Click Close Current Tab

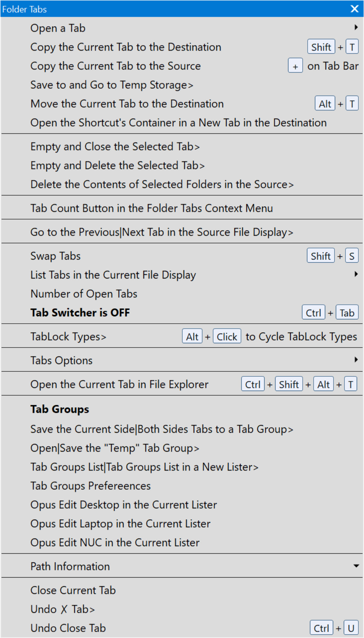[x=73, y=590]
